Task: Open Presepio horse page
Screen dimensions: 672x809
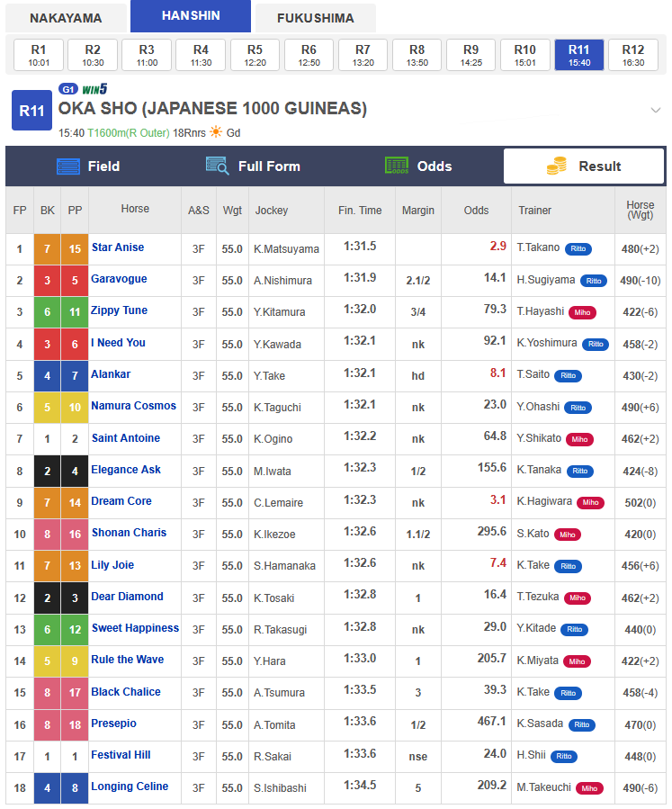Action: point(113,724)
